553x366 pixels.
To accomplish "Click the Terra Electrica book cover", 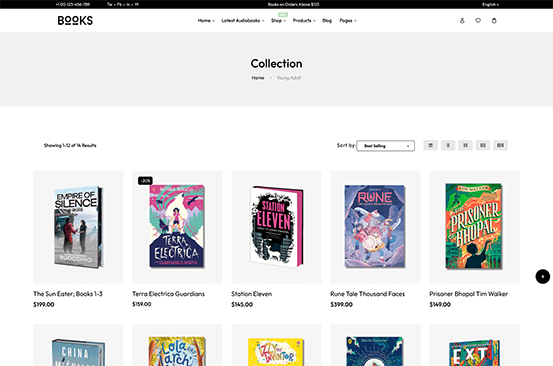I will click(177, 226).
